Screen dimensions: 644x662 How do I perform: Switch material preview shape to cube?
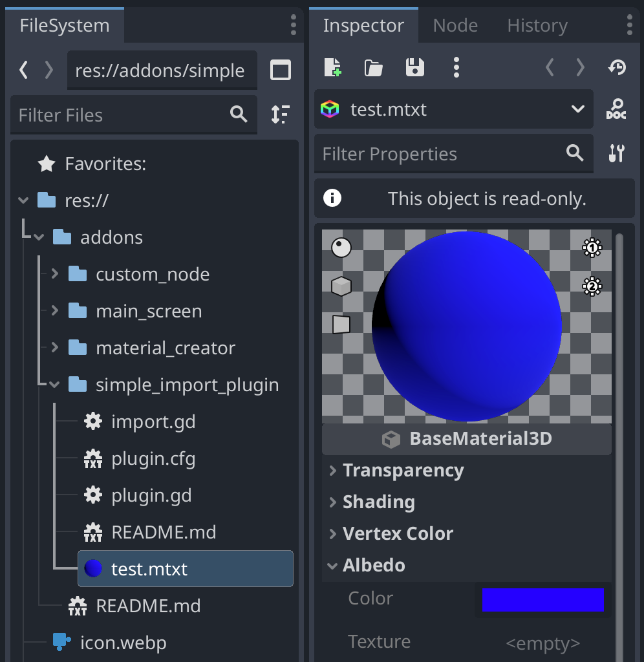click(x=341, y=286)
